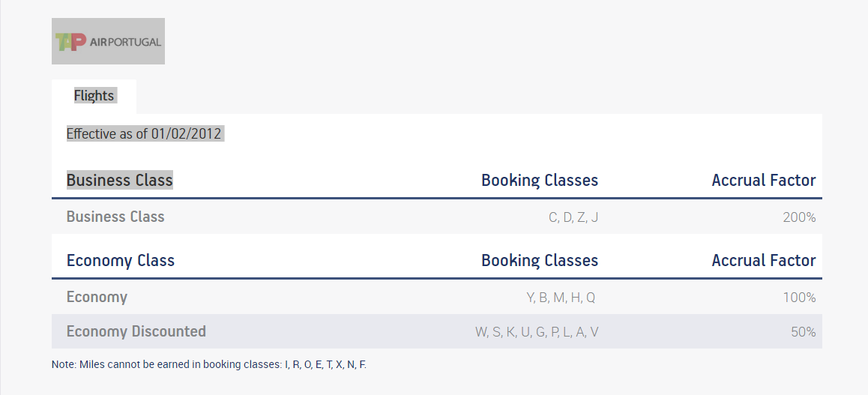Click the 'Note: Miles cannot be earned' text
The height and width of the screenshot is (395, 868).
(x=166, y=365)
